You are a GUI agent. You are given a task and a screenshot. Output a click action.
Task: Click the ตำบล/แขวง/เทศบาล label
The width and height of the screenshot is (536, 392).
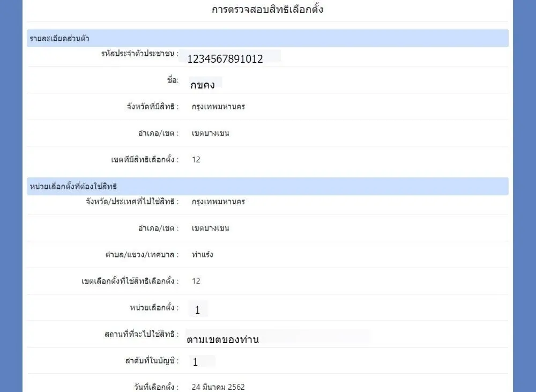coord(142,255)
